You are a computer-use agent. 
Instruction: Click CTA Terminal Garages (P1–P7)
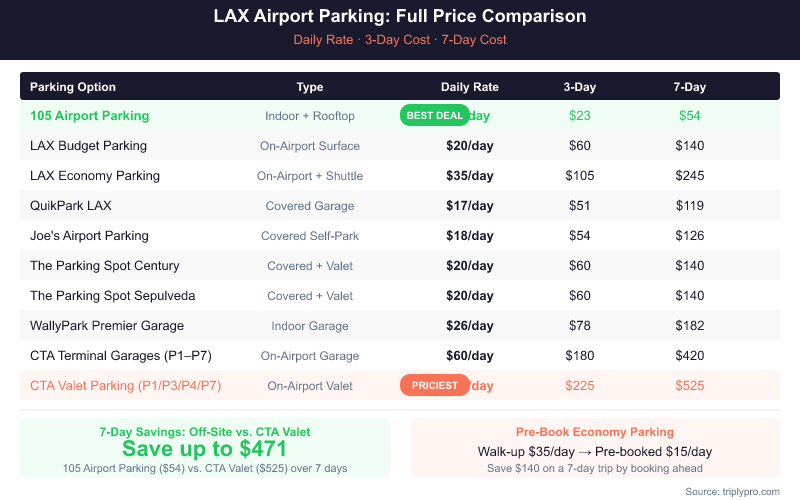[x=121, y=356]
